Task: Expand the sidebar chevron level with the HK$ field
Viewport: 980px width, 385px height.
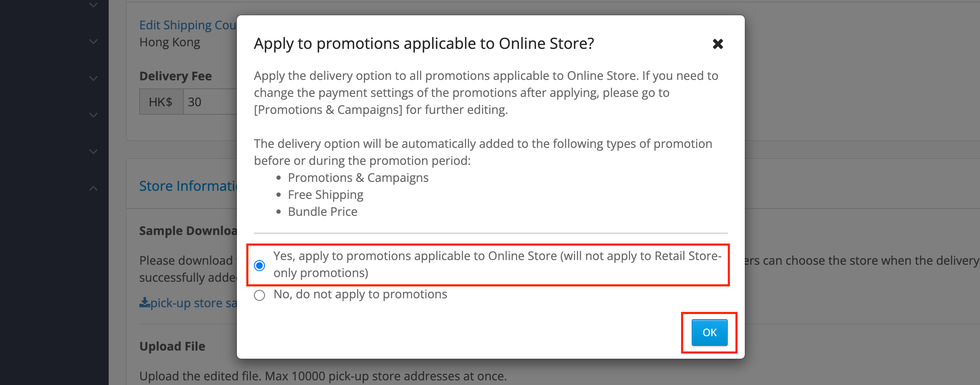Action: click(93, 115)
